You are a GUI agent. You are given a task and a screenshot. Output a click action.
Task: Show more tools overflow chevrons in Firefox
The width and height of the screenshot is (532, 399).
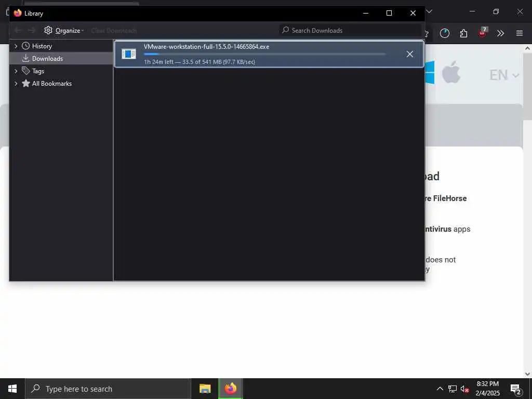(500, 33)
